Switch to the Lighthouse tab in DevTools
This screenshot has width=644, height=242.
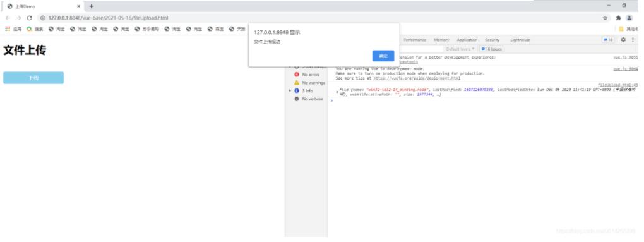pyautogui.click(x=520, y=40)
